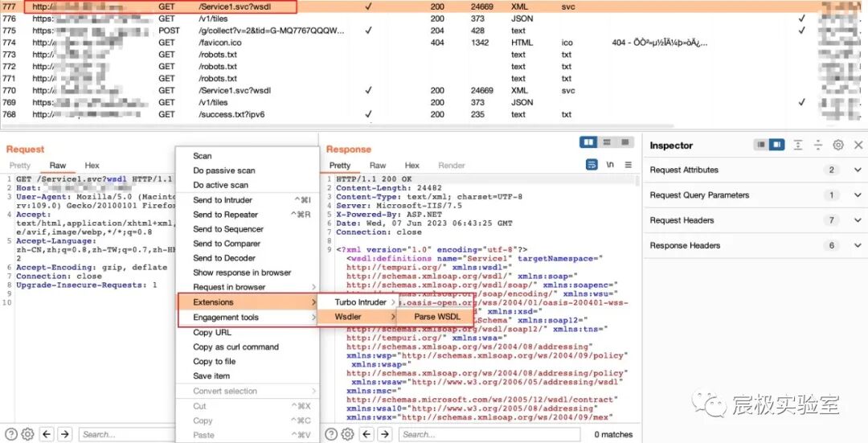Toggle non-printable characters \n in Response
Image resolution: width=868 pixels, height=443 pixels.
(x=610, y=165)
